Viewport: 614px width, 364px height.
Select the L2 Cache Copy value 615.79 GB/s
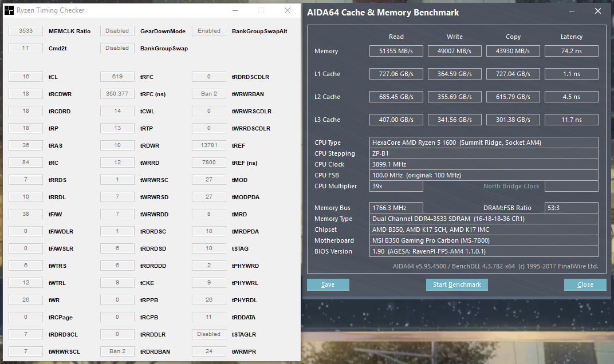[513, 97]
